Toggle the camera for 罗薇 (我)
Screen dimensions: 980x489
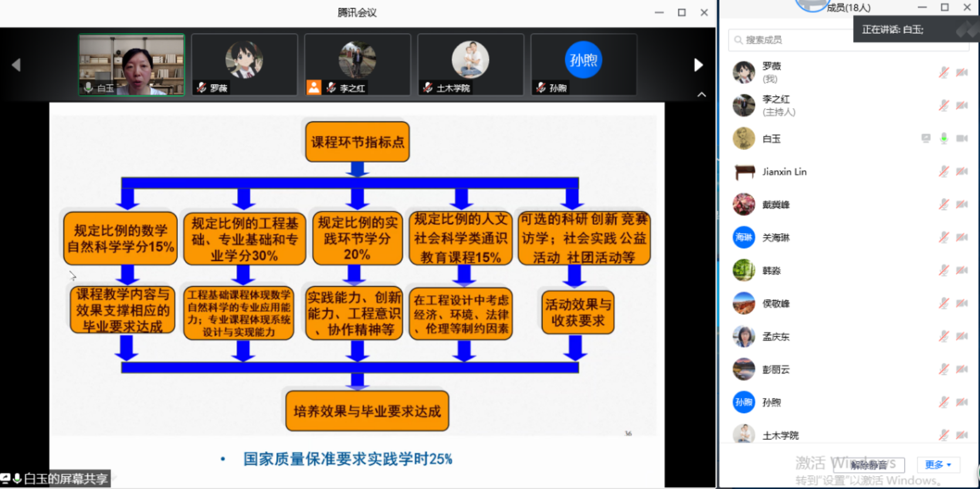tap(962, 73)
